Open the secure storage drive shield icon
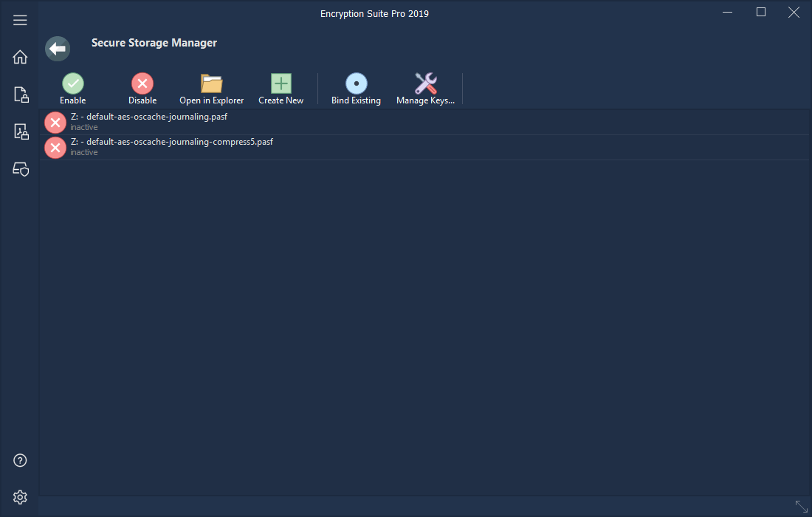 [21, 170]
